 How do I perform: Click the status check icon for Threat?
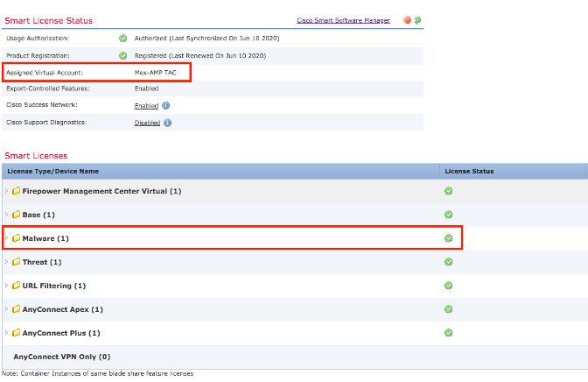tap(449, 262)
